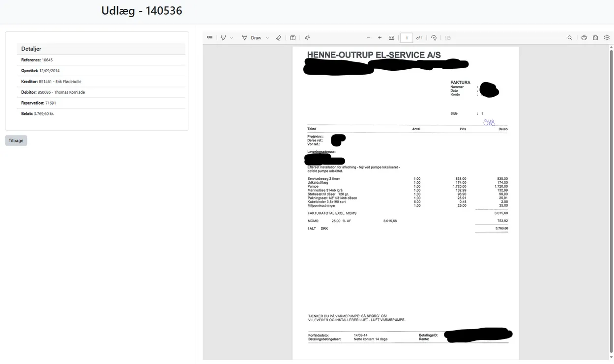Click the page number field
The width and height of the screenshot is (614, 364).
tap(407, 38)
